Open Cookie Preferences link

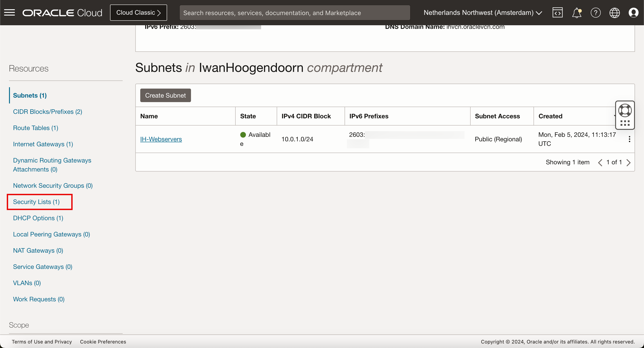(x=103, y=341)
